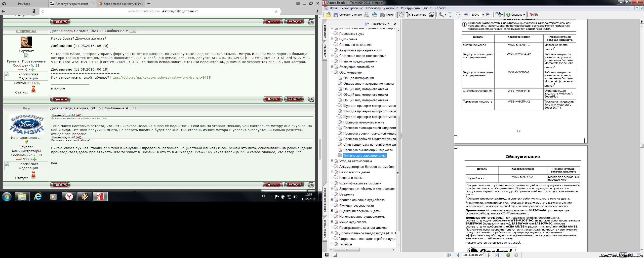Open message number 538 link

pyautogui.click(x=133, y=108)
